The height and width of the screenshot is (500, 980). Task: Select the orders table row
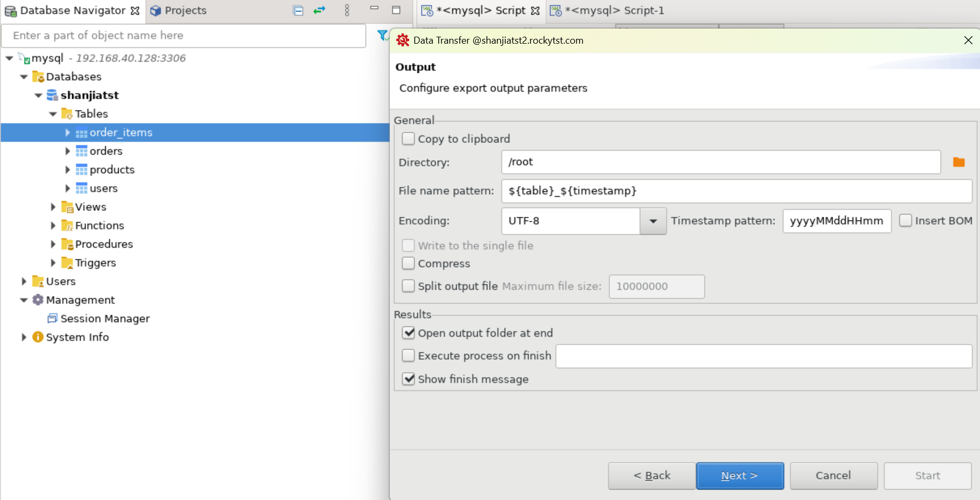coord(195,151)
